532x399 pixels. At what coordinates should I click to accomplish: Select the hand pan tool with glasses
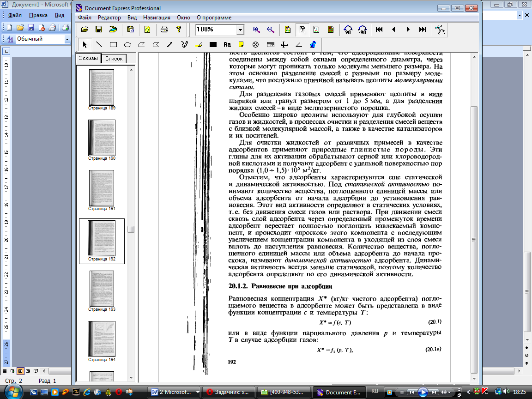tap(441, 30)
